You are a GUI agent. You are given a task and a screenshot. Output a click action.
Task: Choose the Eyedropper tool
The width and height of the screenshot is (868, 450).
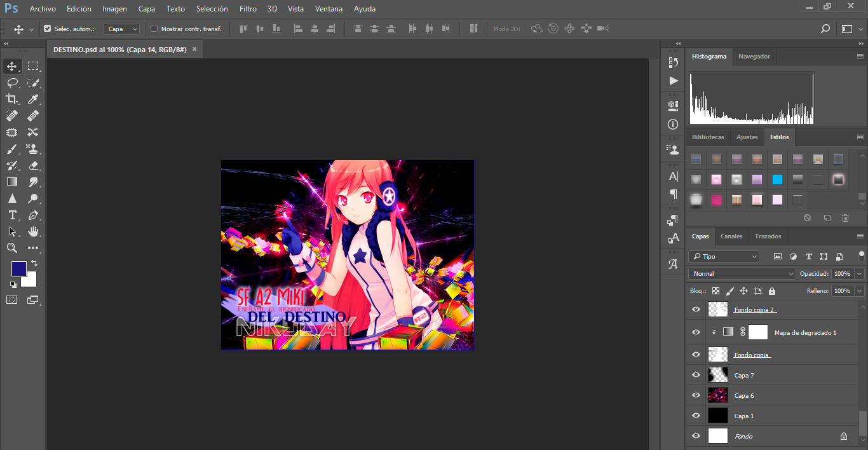(x=33, y=99)
